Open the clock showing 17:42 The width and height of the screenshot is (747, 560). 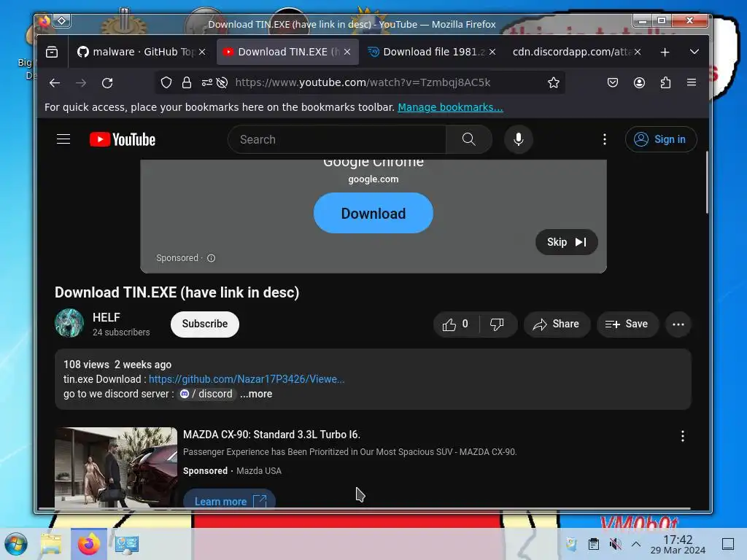coord(678,544)
